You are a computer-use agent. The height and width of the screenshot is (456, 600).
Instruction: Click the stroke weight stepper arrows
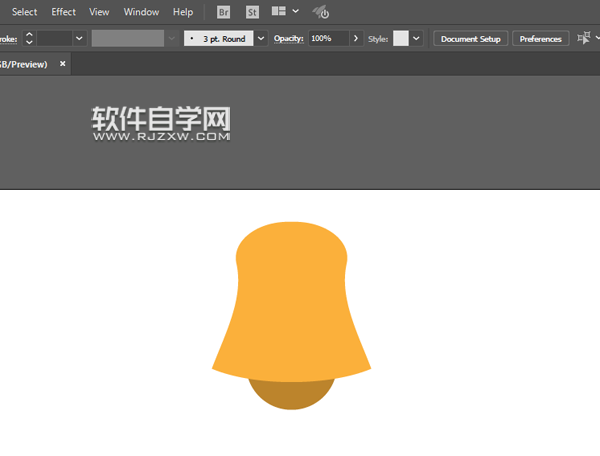point(29,38)
